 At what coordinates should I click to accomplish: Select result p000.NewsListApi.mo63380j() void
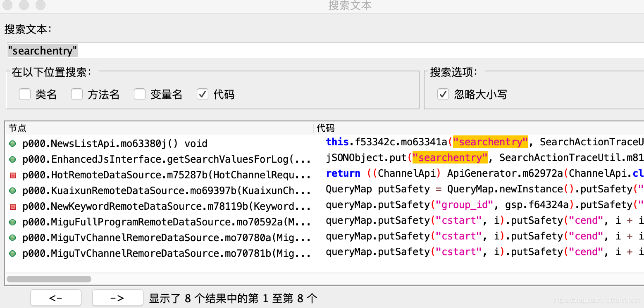click(115, 144)
